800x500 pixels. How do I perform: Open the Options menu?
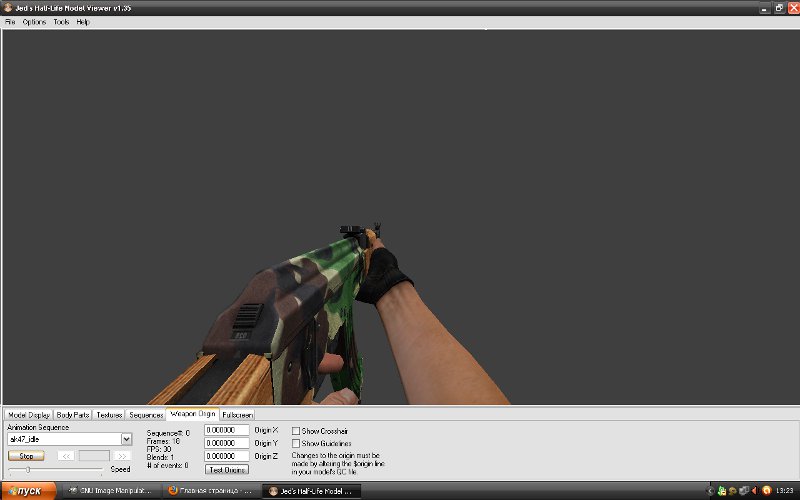34,22
